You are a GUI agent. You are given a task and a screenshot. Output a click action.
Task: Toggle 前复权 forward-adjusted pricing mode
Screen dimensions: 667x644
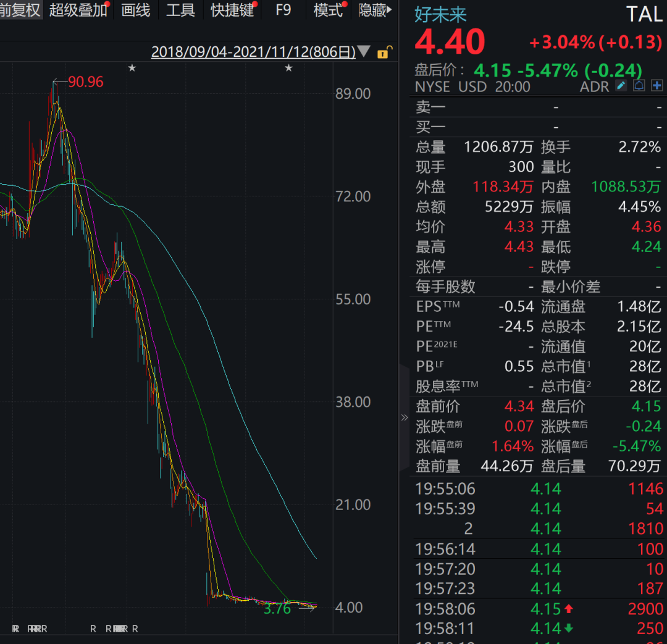20,10
